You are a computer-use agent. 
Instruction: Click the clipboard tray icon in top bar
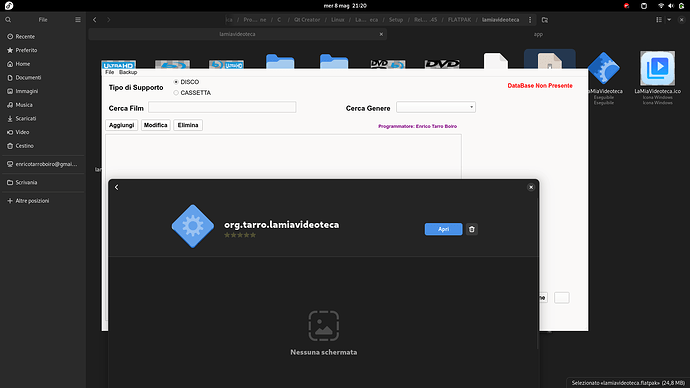pos(644,6)
